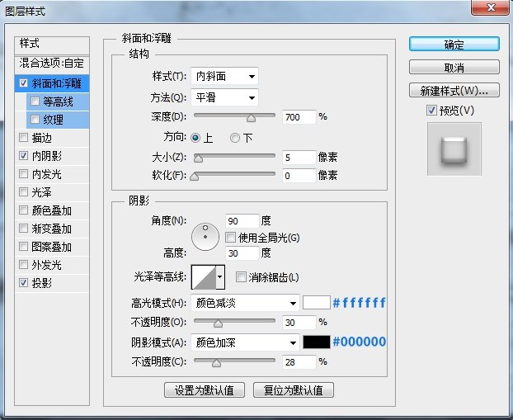
Task: Click the 深度(D) slider handle
Action: (251, 117)
